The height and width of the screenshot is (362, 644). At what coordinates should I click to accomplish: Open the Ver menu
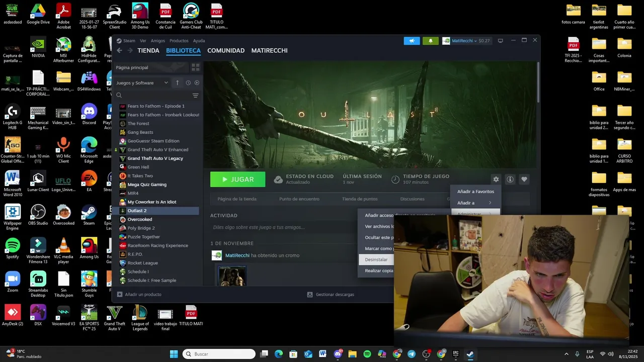(x=143, y=41)
